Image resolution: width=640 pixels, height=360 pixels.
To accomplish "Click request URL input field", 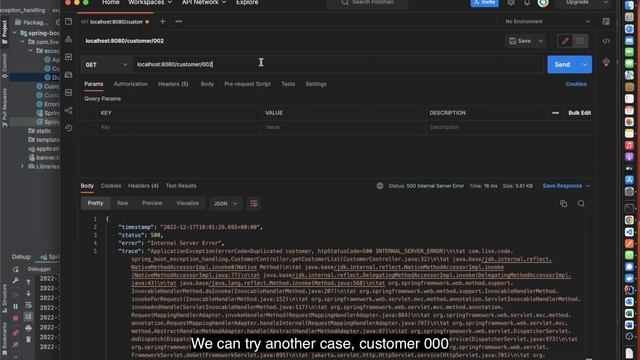I will (x=339, y=64).
